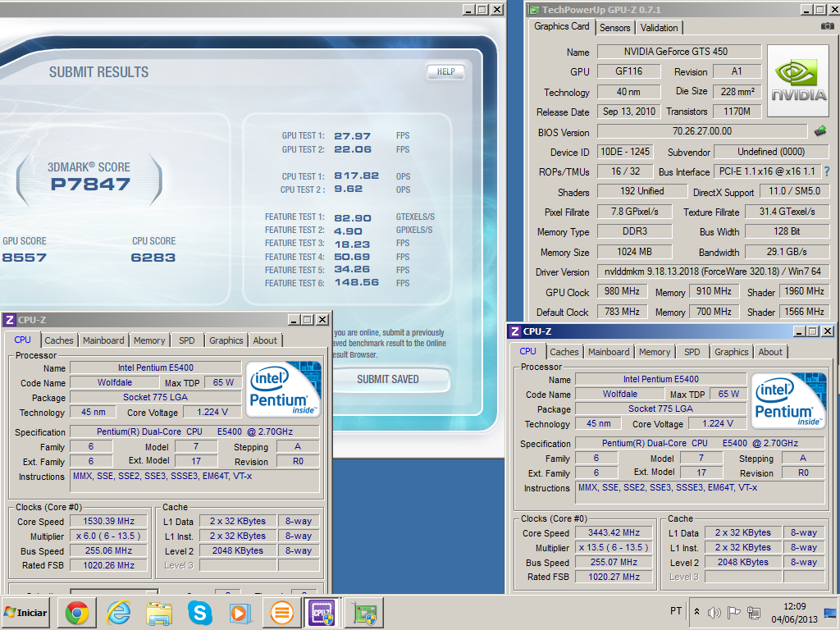Show hidden tray icons arrow
840x630 pixels.
click(696, 611)
